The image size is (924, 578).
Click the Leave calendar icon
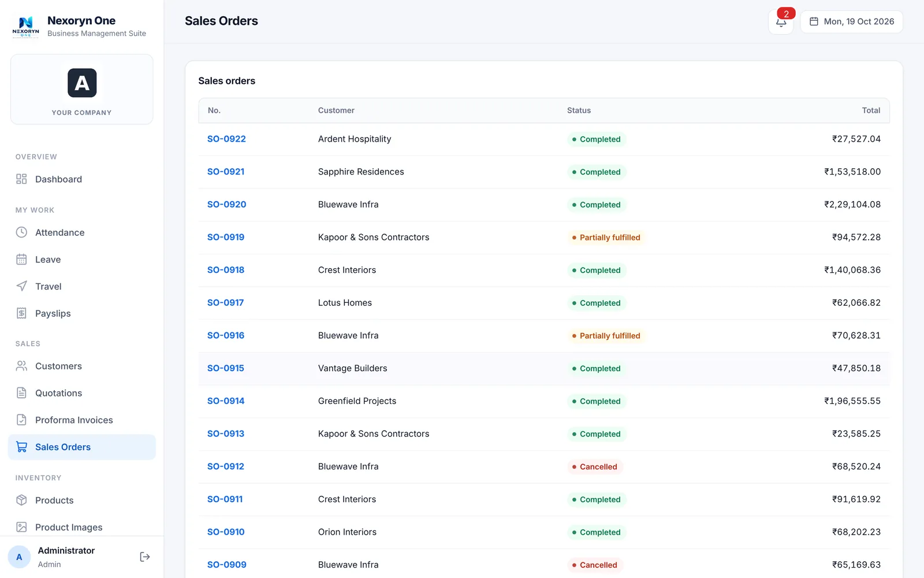pos(21,260)
